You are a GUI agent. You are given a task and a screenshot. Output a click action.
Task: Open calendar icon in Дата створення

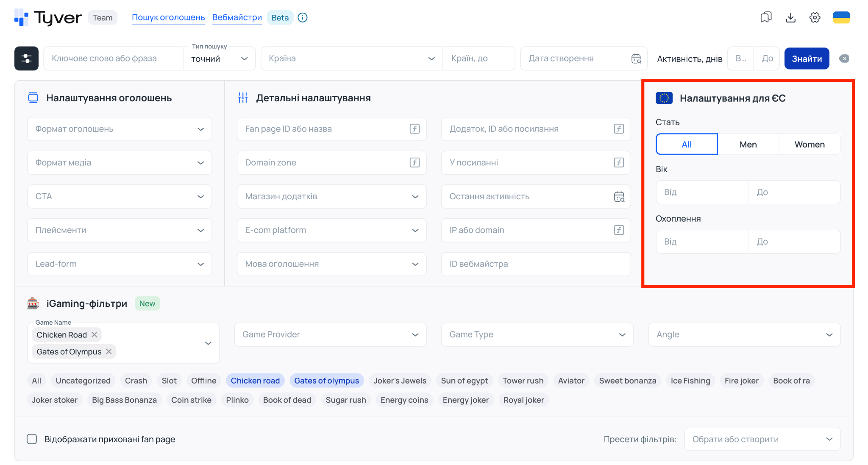pyautogui.click(x=636, y=58)
